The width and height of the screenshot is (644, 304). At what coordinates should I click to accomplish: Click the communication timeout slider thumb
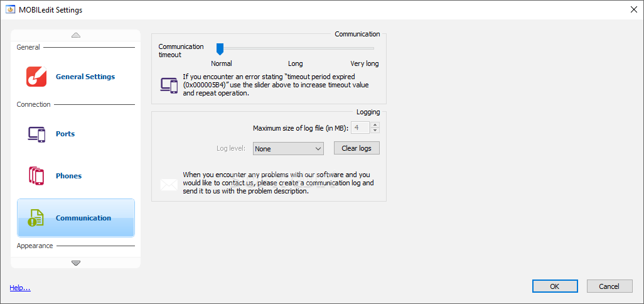(x=220, y=49)
